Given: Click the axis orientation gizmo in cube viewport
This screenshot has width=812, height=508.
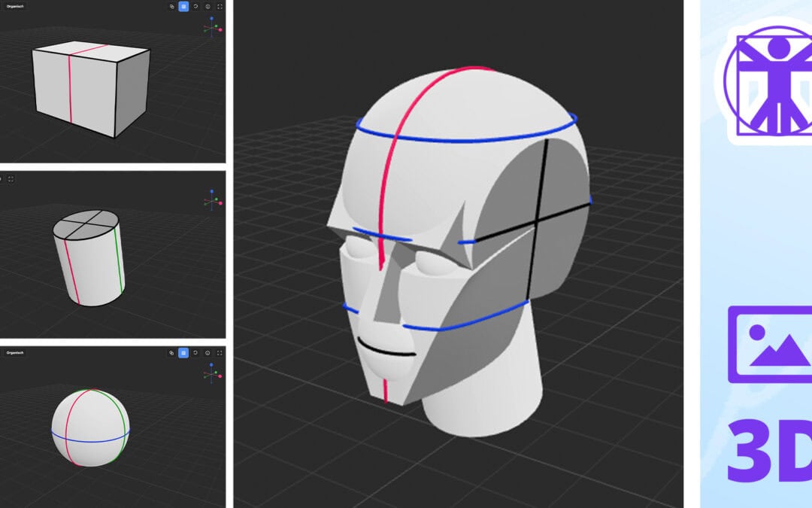Looking at the screenshot, I should (212, 27).
